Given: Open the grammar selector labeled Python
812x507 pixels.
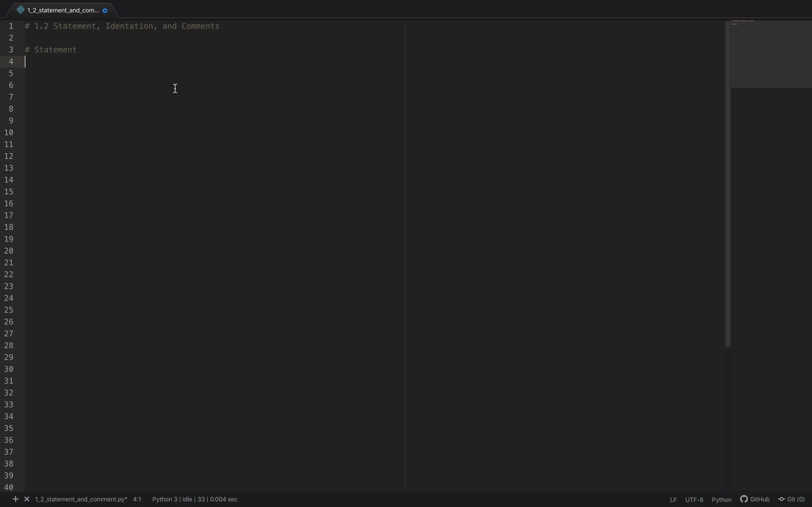Looking at the screenshot, I should [x=721, y=499].
